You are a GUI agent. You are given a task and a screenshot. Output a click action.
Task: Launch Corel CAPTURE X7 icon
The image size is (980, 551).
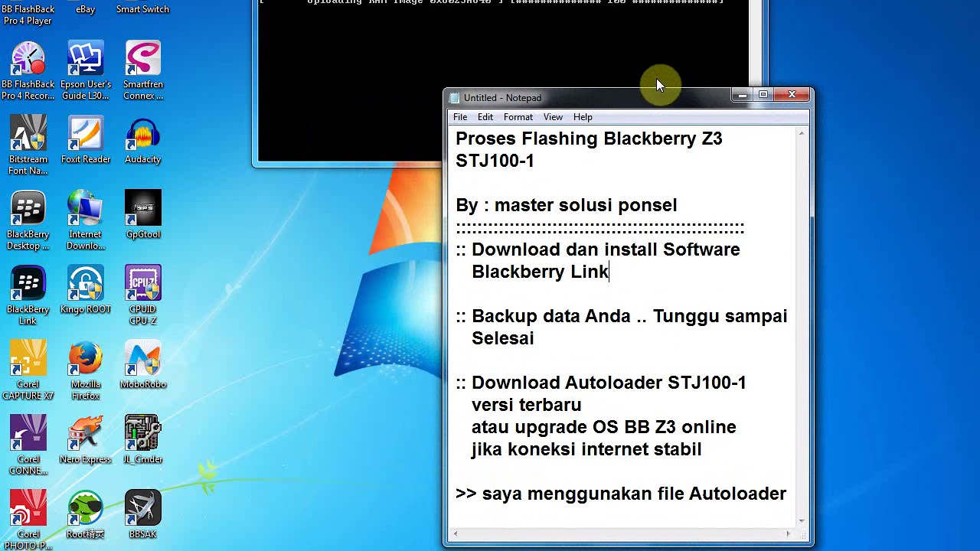28,370
